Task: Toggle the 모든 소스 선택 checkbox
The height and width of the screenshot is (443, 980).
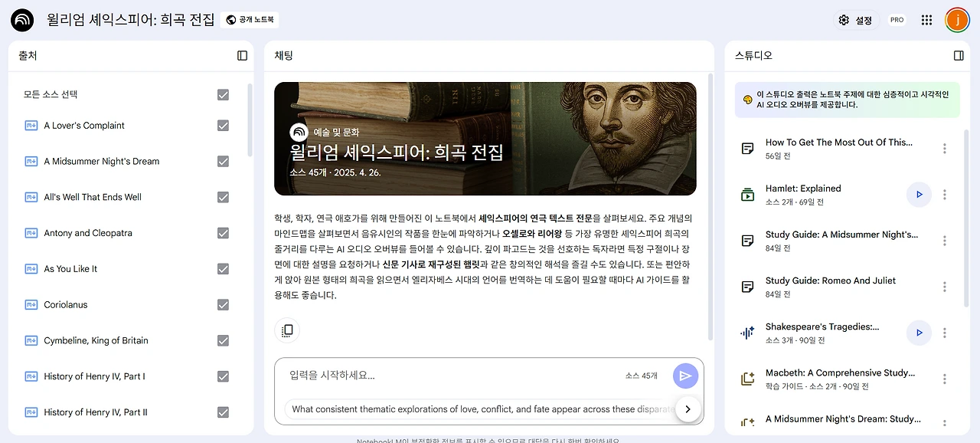Action: (223, 94)
